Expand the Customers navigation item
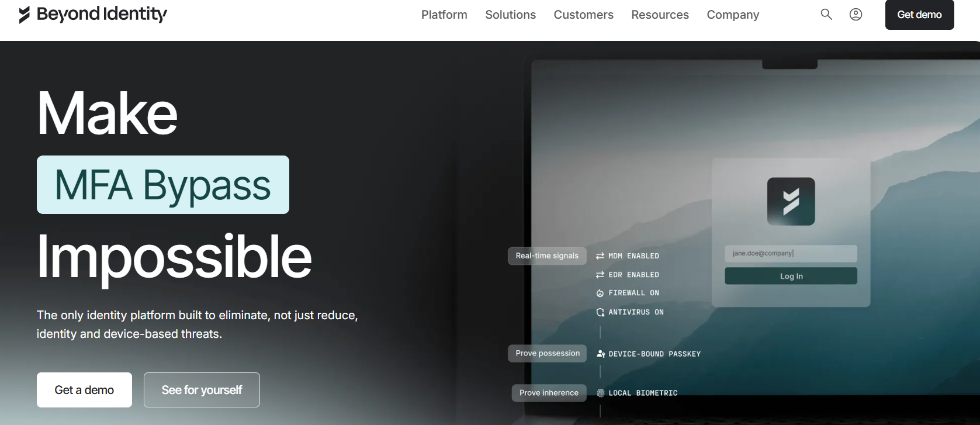The height and width of the screenshot is (425, 980). click(583, 15)
